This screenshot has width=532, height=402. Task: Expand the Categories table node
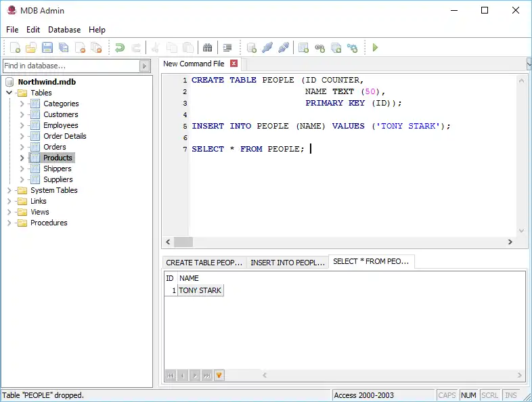pos(22,104)
